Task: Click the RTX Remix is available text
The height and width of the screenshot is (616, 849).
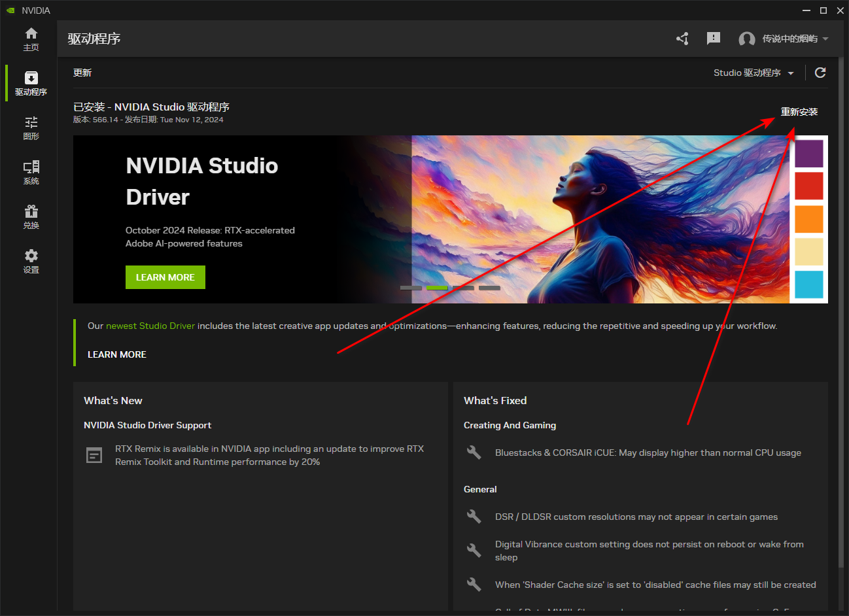Action: click(269, 455)
